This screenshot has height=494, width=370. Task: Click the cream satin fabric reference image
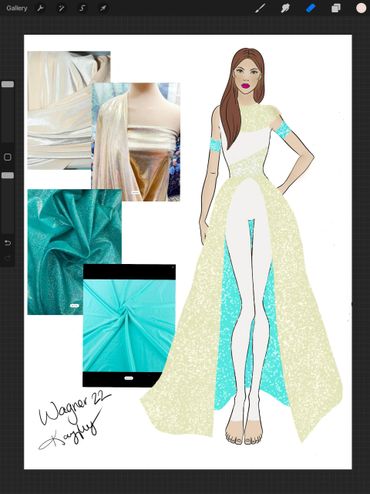click(59, 110)
